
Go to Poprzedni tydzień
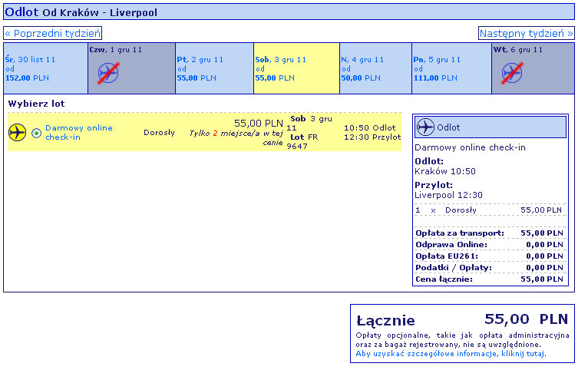(x=53, y=33)
